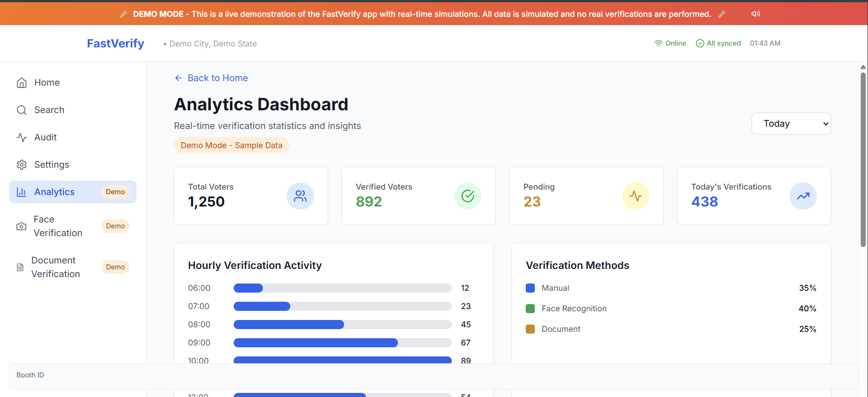Viewport: 868px width, 397px height.
Task: Click the Face Verification camera icon
Action: (21, 226)
